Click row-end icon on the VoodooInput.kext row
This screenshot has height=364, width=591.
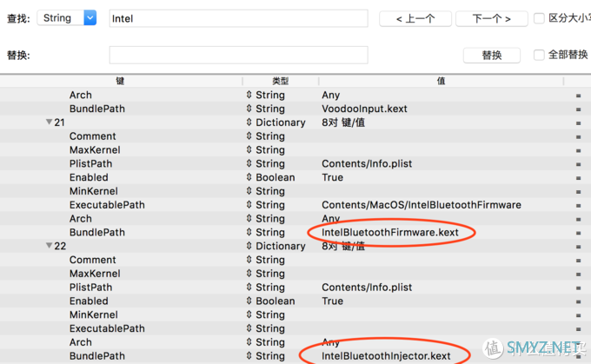[578, 109]
